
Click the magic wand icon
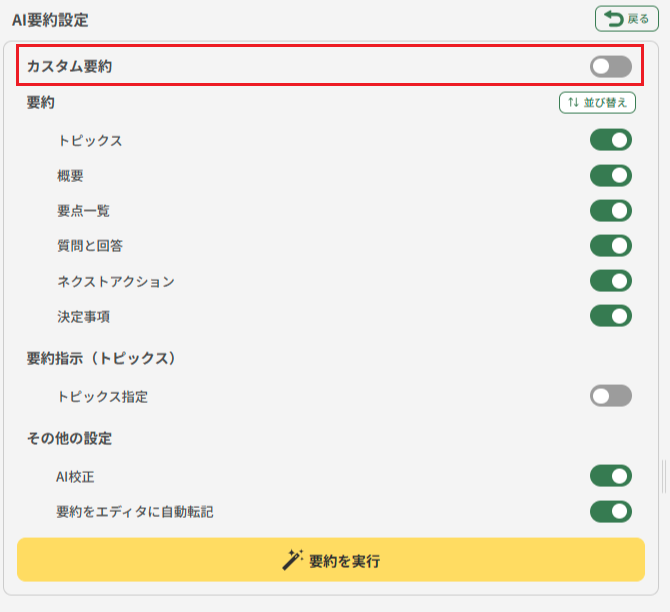pos(292,560)
